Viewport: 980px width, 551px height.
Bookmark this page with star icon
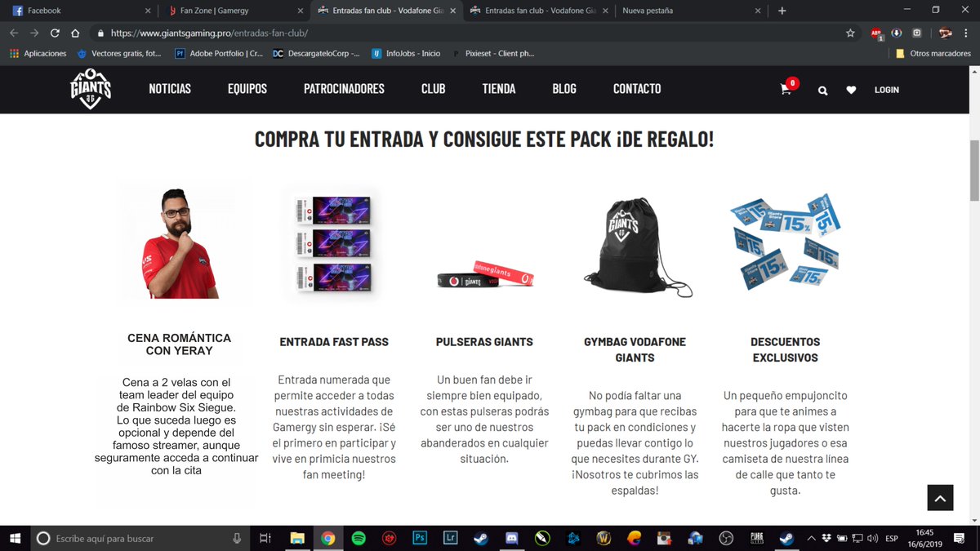(850, 33)
